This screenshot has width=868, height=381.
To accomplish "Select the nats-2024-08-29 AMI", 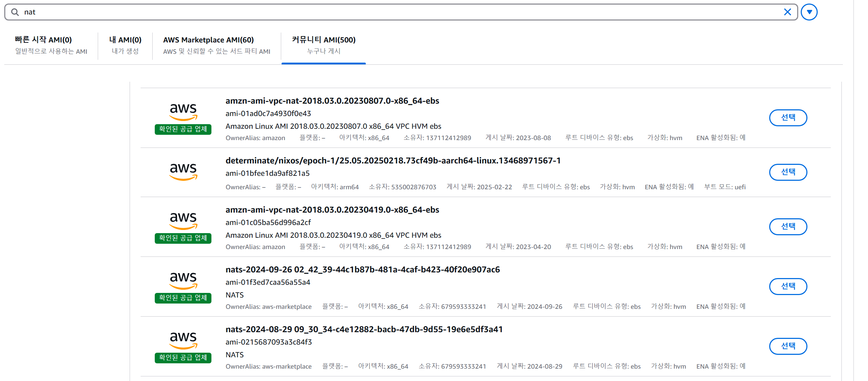I will click(788, 346).
